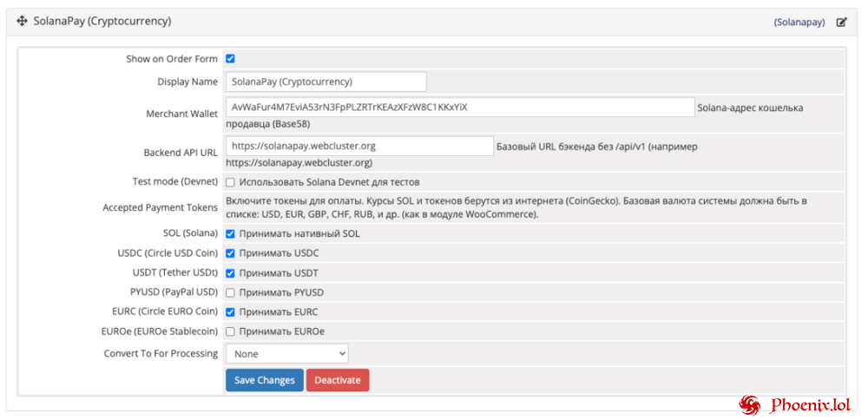868x419 pixels.
Task: Toggle Test mode Devnet checkbox
Action: coord(230,182)
